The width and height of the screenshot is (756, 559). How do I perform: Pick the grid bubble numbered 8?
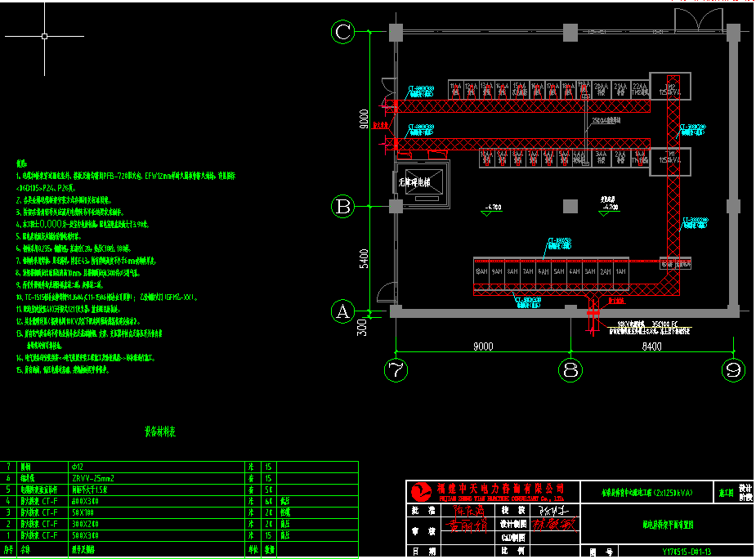pos(570,370)
